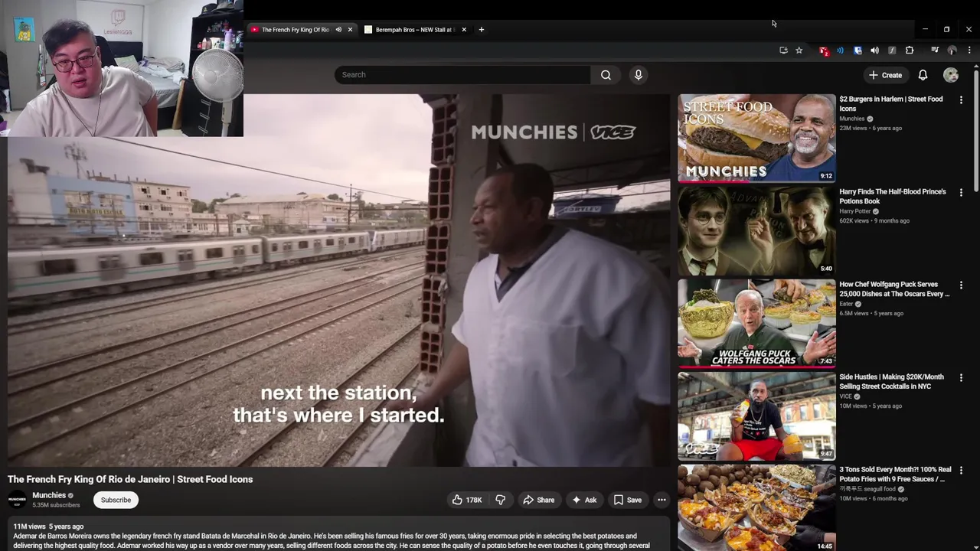Click the blue shield lock extension icon
Image resolution: width=980 pixels, height=551 pixels.
point(857,51)
